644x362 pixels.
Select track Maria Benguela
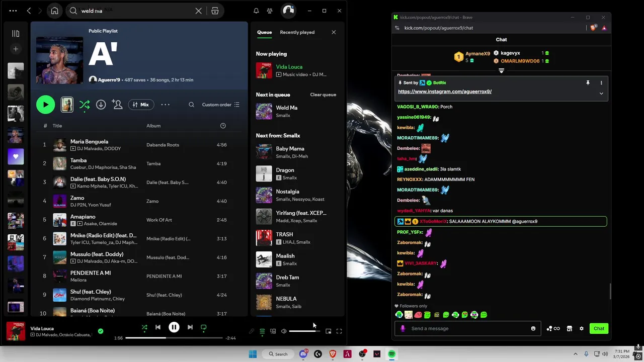(89, 142)
